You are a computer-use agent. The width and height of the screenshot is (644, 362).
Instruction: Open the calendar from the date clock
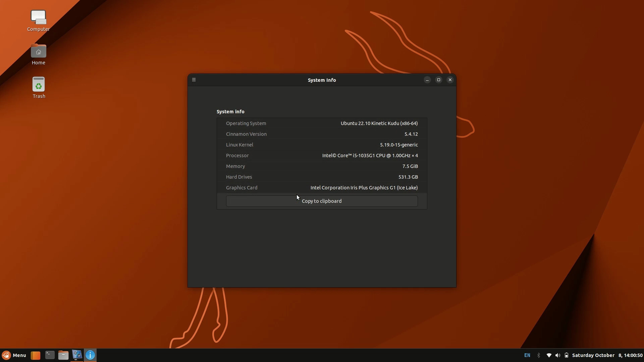(x=607, y=355)
